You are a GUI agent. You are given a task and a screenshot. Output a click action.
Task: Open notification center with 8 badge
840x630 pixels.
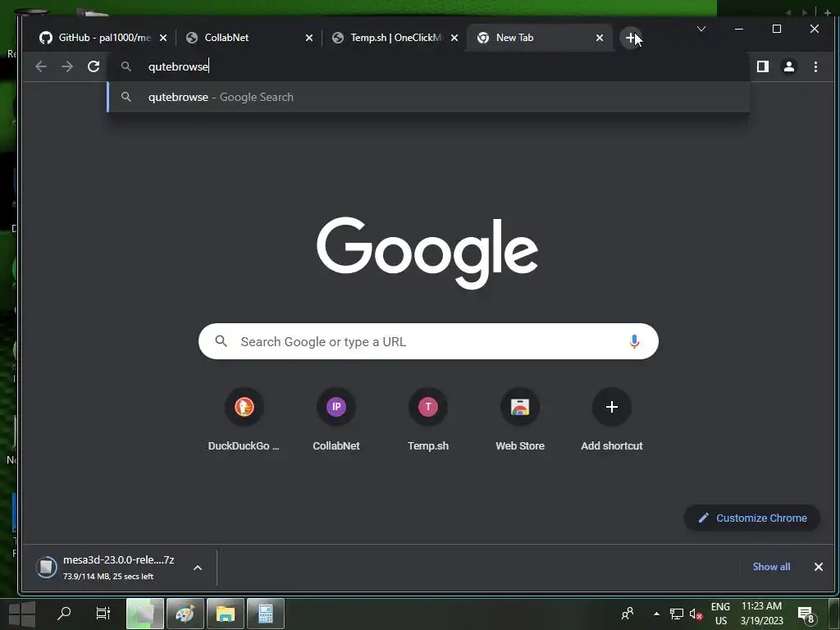[x=806, y=614]
